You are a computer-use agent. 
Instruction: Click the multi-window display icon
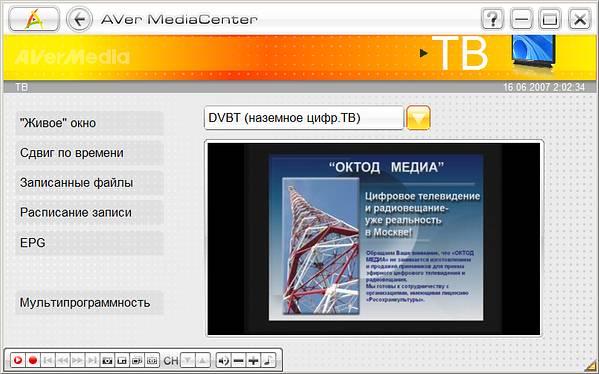137,360
